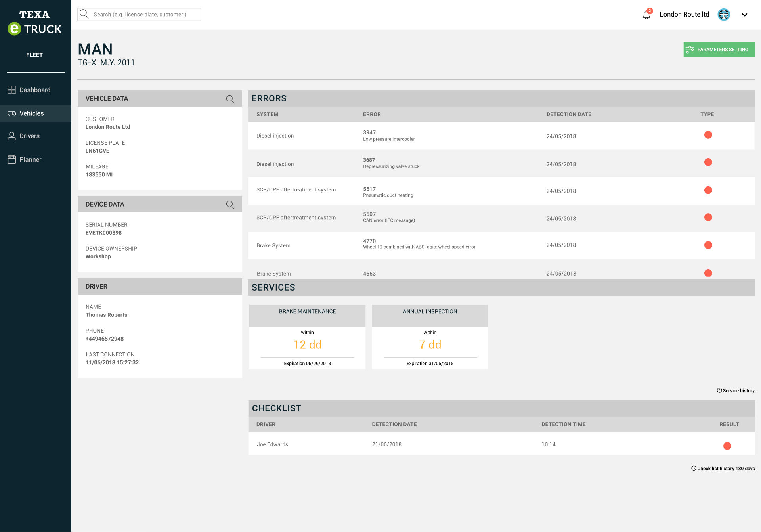The height and width of the screenshot is (532, 761).
Task: Open the notifications bell
Action: [x=646, y=15]
